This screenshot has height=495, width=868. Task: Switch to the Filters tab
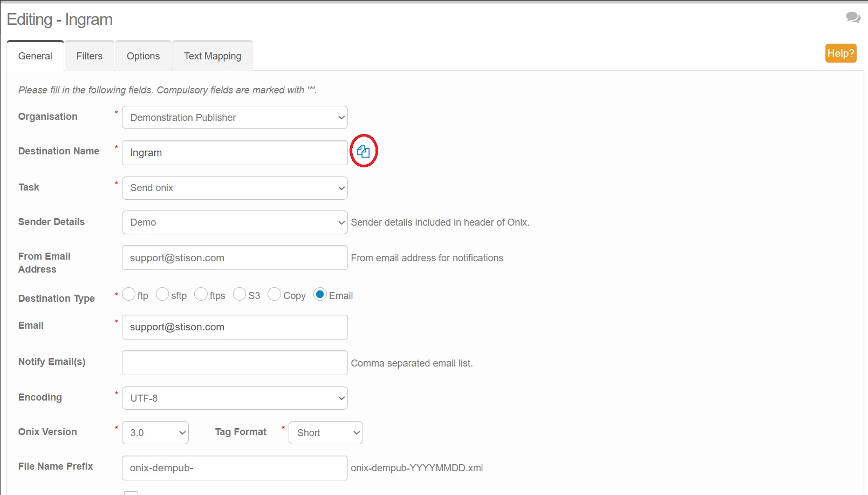(x=90, y=56)
